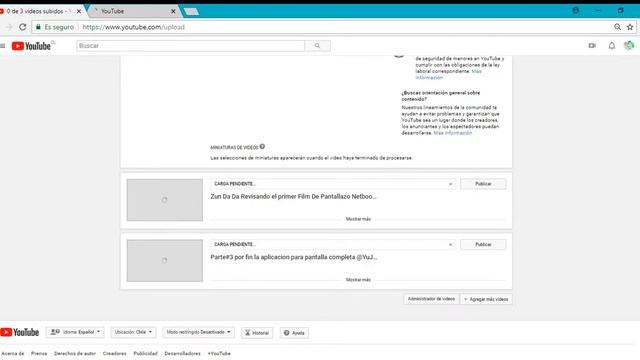Open a new browser tab

coord(191,11)
